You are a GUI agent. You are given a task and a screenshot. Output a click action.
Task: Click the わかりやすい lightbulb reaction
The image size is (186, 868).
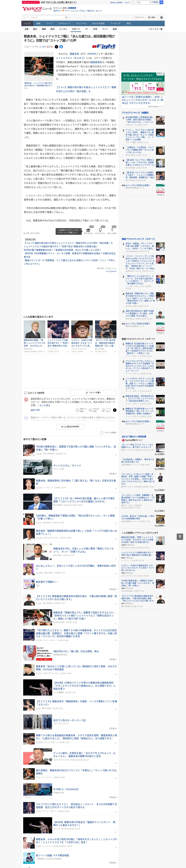click(x=100, y=230)
